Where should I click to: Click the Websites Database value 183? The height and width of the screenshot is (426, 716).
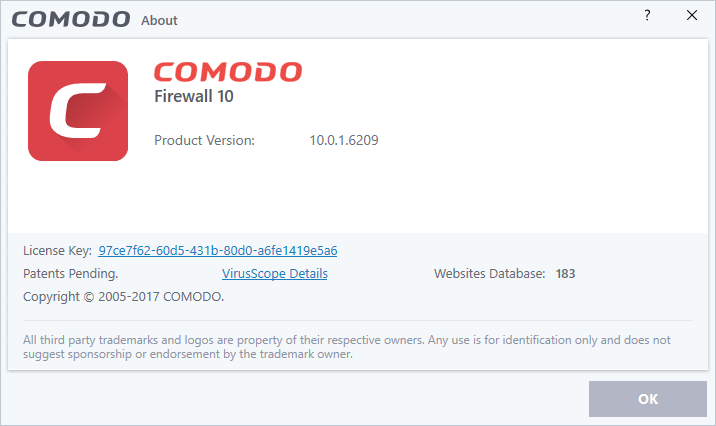click(x=565, y=273)
